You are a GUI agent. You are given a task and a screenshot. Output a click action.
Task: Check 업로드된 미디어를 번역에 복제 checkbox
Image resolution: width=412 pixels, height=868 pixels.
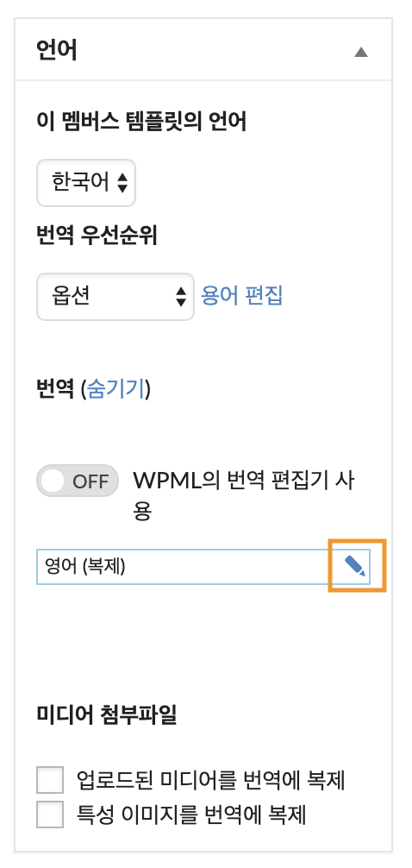click(50, 781)
